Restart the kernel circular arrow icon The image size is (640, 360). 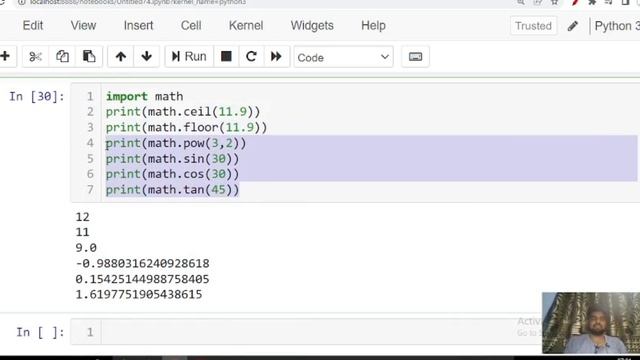pyautogui.click(x=251, y=56)
